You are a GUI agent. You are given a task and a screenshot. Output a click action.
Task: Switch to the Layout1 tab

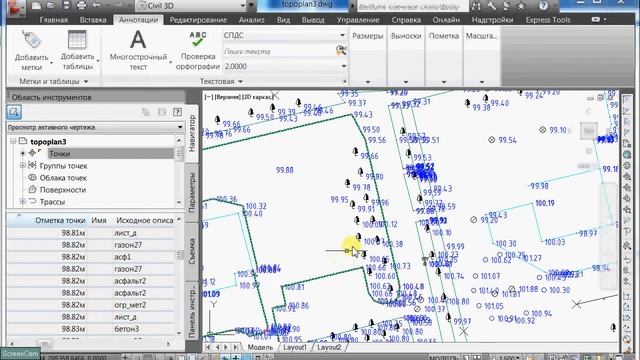tap(295, 347)
